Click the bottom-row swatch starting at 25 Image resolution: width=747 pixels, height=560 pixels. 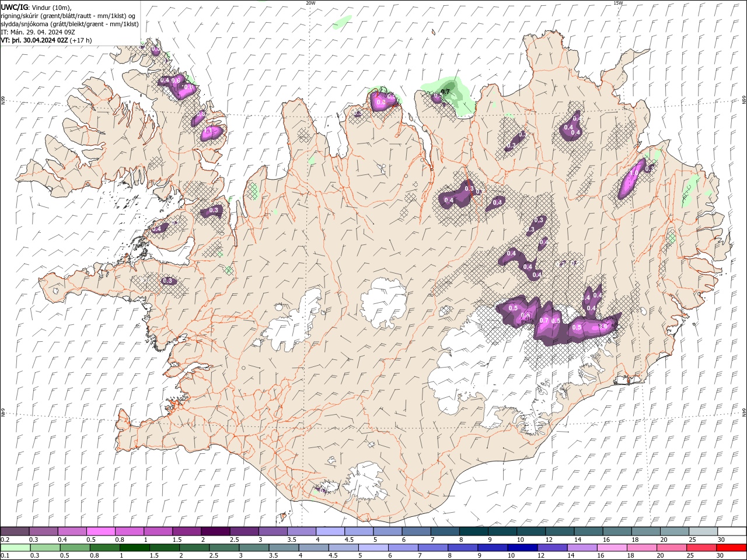pyautogui.click(x=701, y=548)
